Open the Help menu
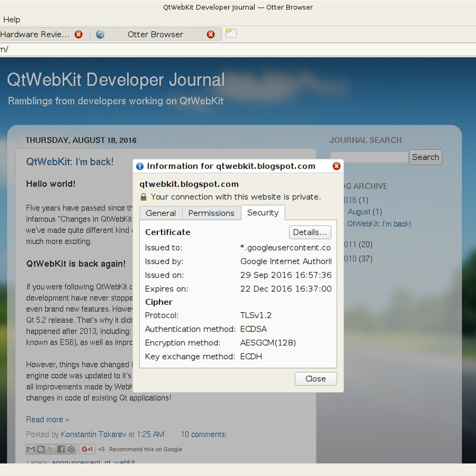This screenshot has width=476, height=476. [x=12, y=20]
